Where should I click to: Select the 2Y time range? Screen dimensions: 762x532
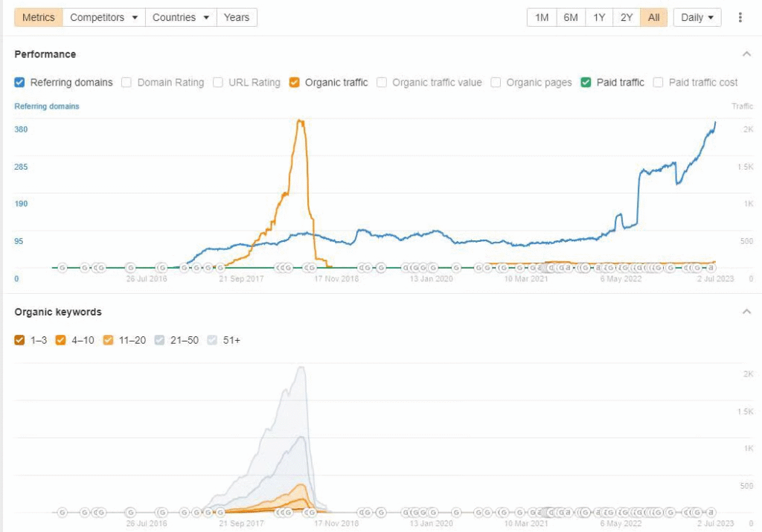click(x=627, y=17)
